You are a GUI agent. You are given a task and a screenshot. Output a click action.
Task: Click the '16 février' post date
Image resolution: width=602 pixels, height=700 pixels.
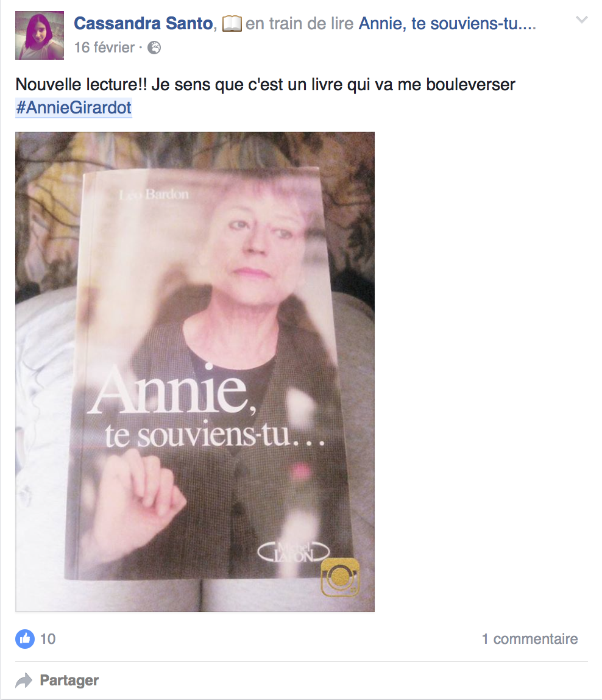tap(104, 48)
